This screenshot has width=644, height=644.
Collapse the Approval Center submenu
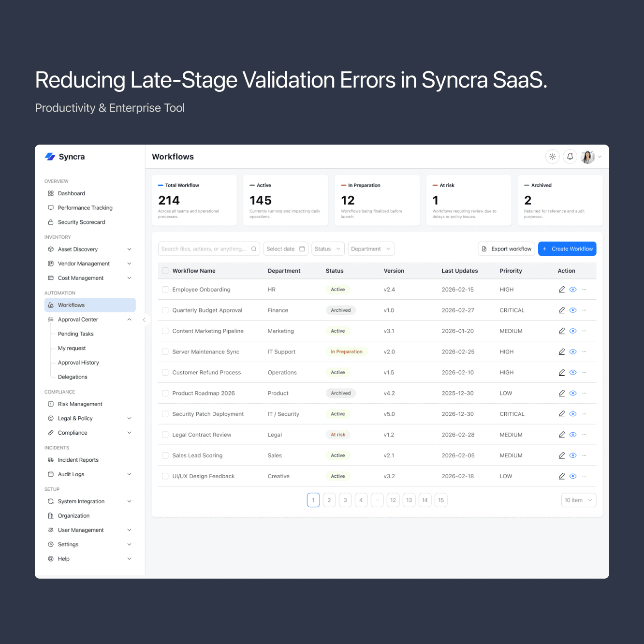point(129,320)
